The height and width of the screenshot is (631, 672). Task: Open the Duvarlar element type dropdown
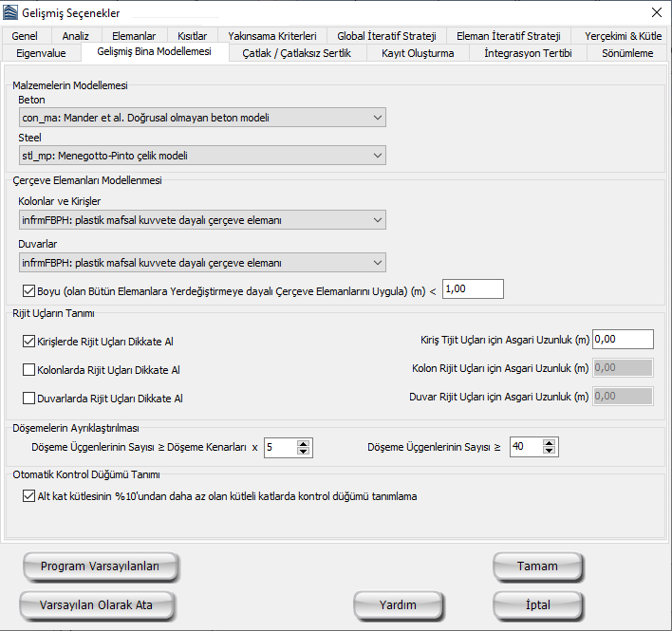[201, 262]
